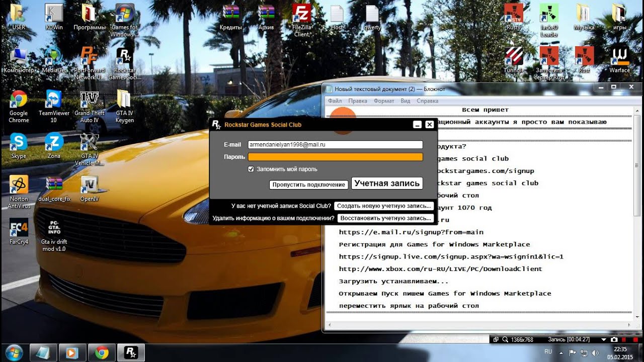Open Rockstar Games Social Club desktop shortcut

coord(125,63)
